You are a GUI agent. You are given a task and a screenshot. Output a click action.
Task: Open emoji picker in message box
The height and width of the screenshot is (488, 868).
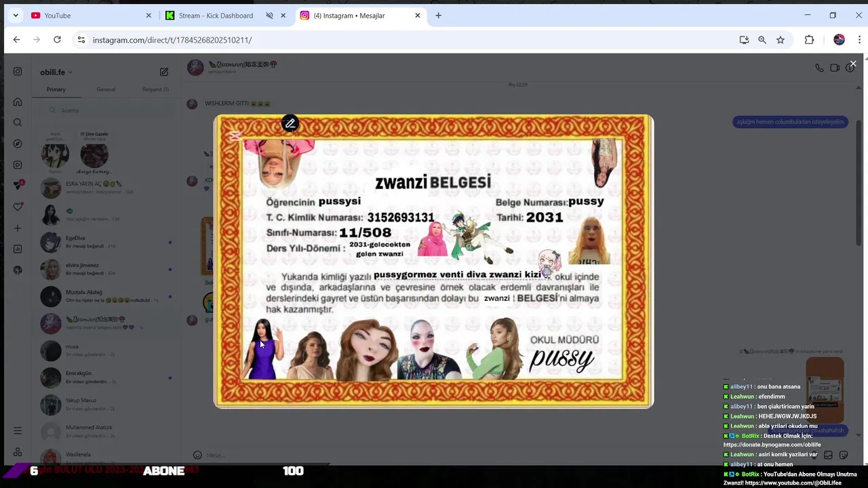(x=197, y=455)
